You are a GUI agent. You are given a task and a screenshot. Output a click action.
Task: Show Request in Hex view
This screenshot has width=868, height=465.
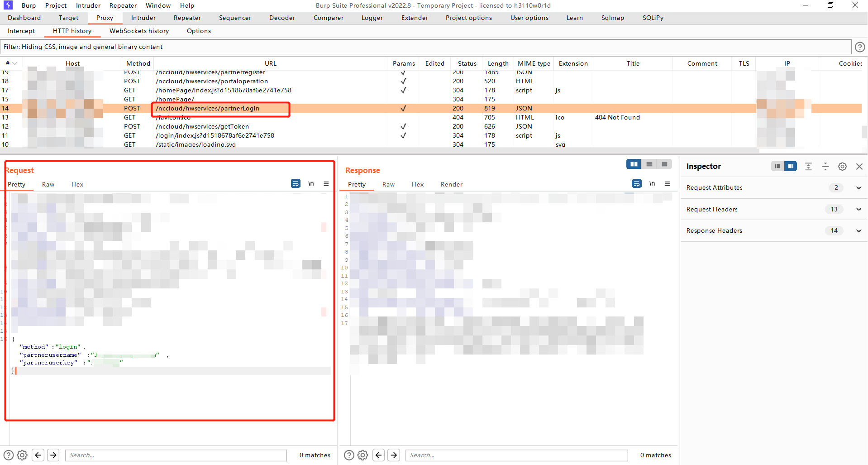(77, 184)
